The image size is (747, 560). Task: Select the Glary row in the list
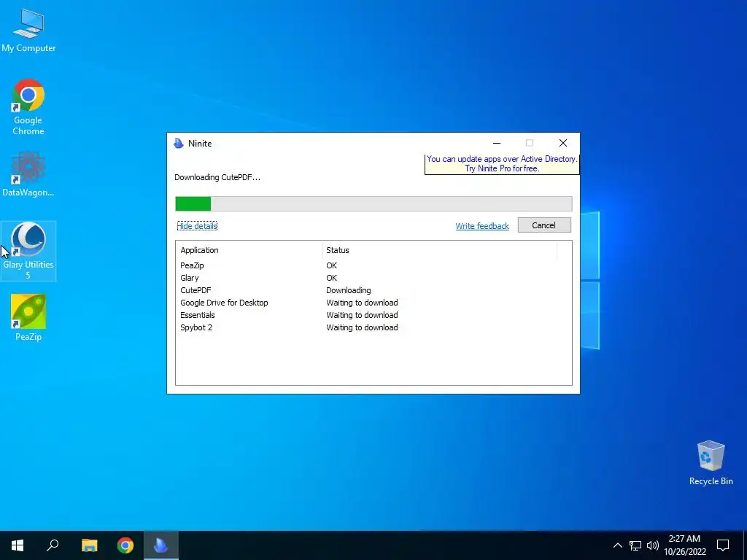[373, 278]
